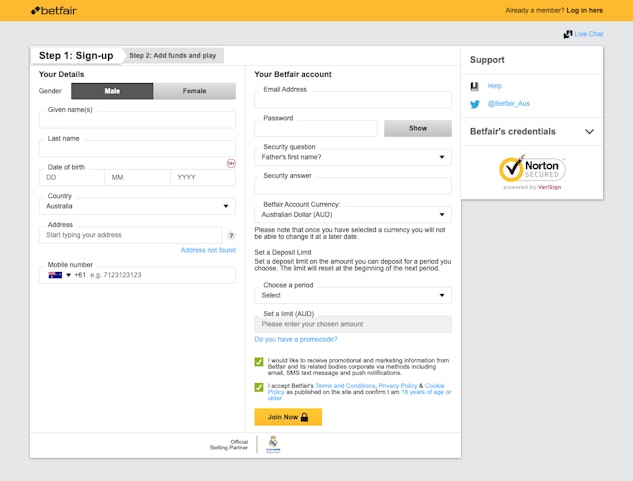Open the Terms and Conditions link
The width and height of the screenshot is (633, 481).
(345, 386)
